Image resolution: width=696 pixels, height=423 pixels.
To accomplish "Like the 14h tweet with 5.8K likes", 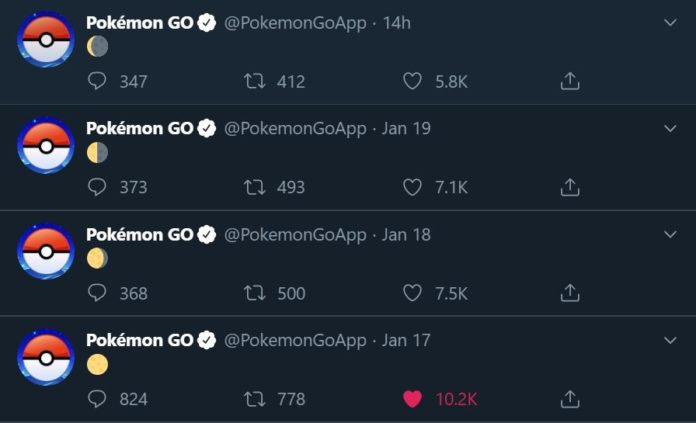I will tap(412, 81).
